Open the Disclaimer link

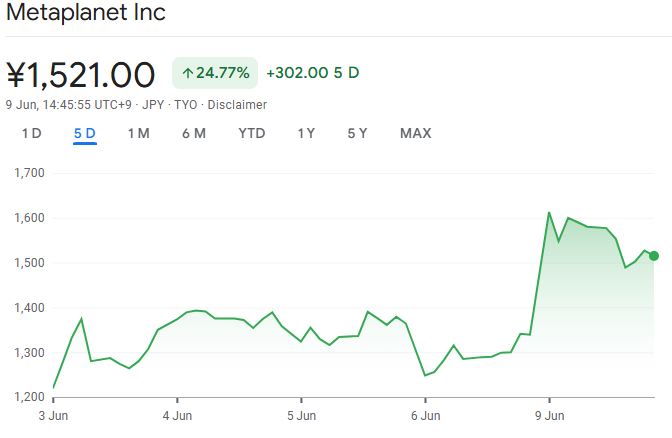(x=237, y=104)
